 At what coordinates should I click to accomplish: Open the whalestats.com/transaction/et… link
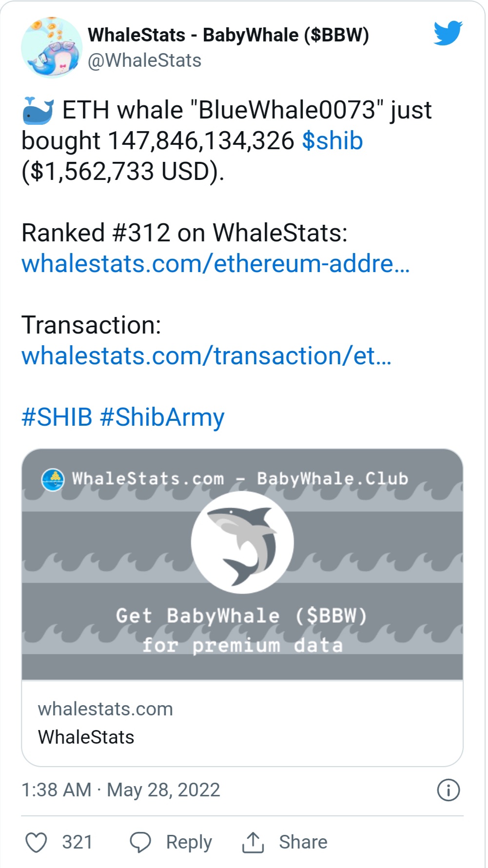click(206, 356)
